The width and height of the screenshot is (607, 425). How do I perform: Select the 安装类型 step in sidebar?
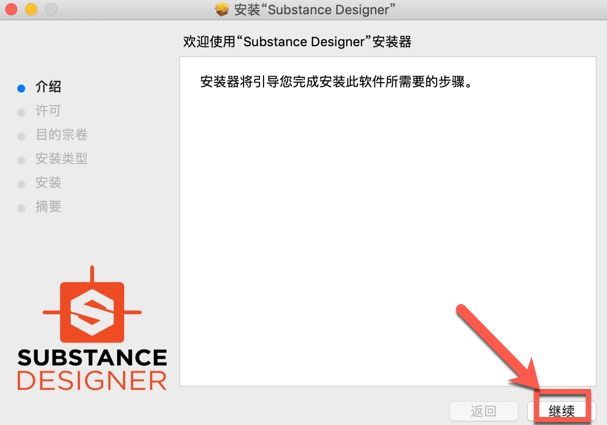[x=62, y=159]
